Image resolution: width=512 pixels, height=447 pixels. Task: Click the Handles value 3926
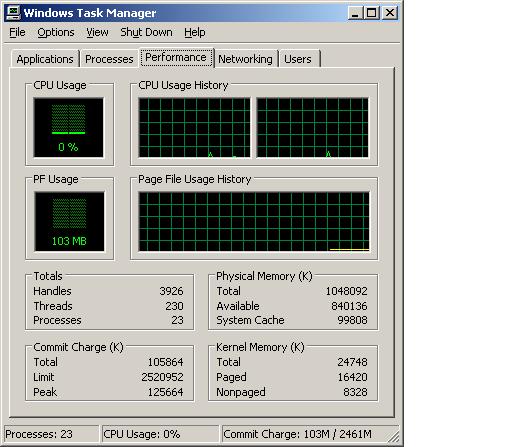(171, 291)
